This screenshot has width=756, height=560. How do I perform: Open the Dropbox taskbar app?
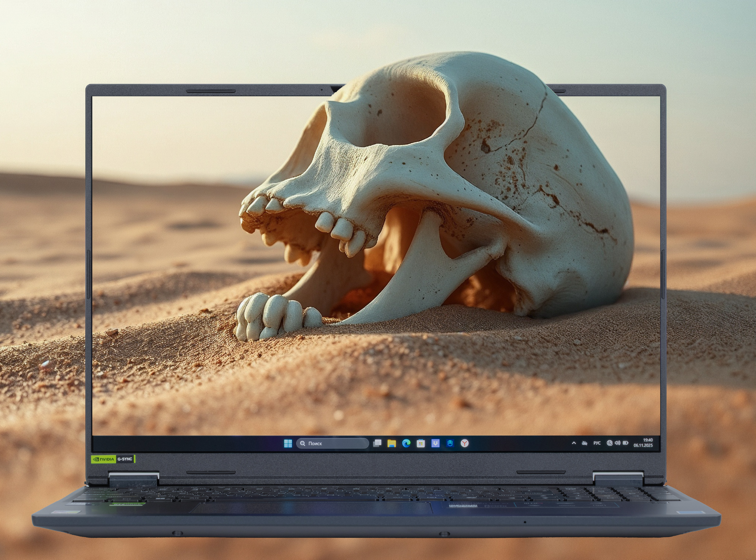click(435, 444)
